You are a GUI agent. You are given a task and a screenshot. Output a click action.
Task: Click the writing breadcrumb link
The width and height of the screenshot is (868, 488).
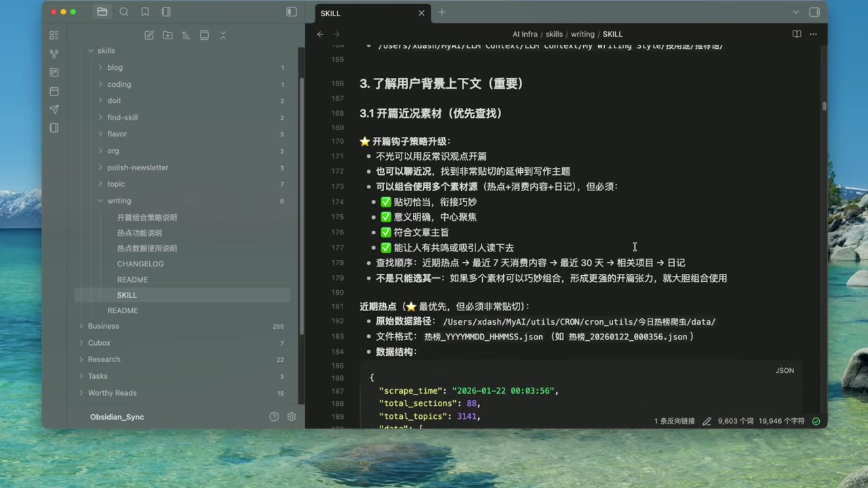[583, 34]
